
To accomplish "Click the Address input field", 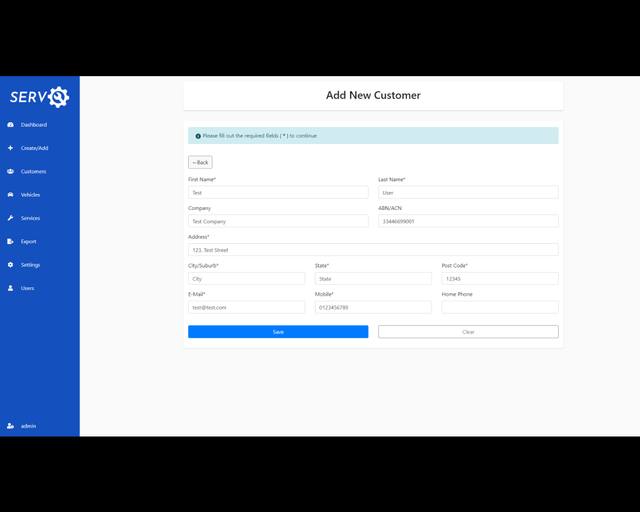I will 373,250.
